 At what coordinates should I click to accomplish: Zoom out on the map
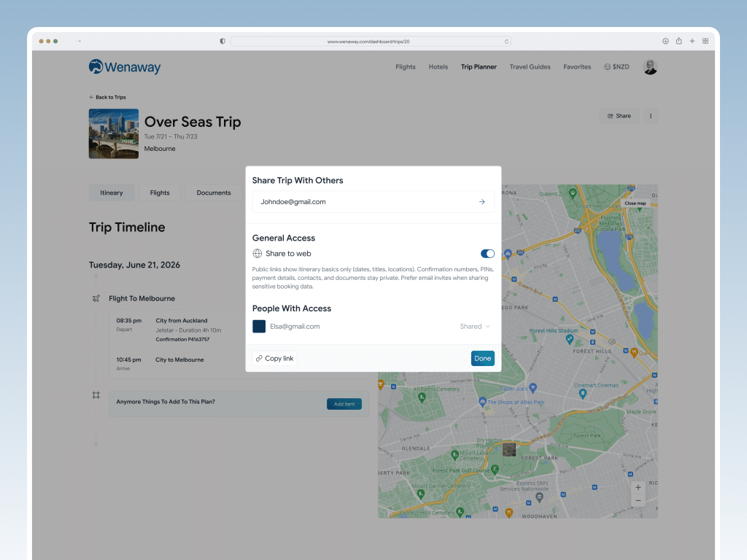[x=638, y=500]
